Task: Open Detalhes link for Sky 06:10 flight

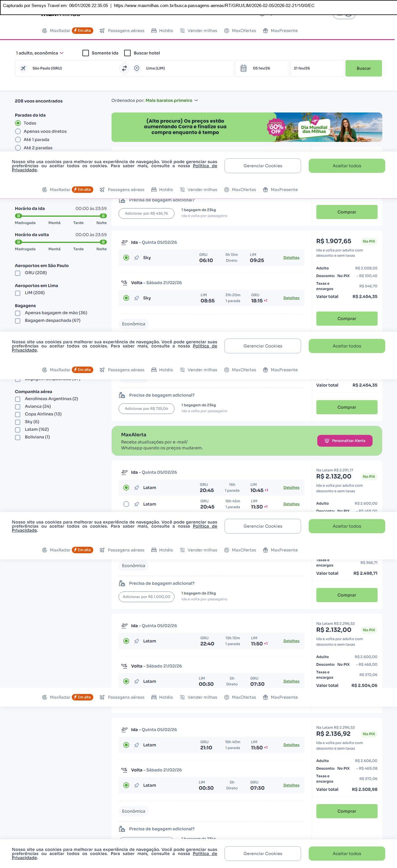Action: 291,258
